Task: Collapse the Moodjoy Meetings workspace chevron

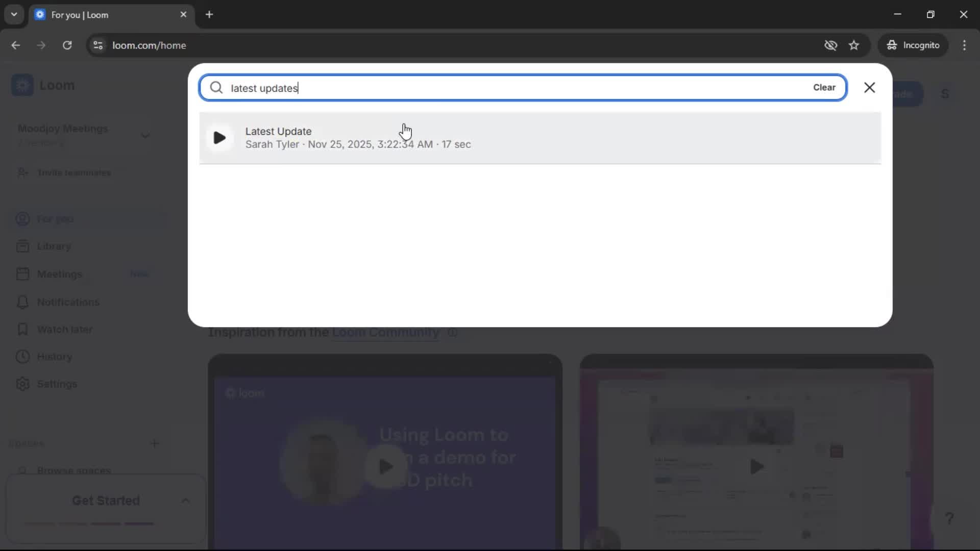Action: pyautogui.click(x=145, y=135)
